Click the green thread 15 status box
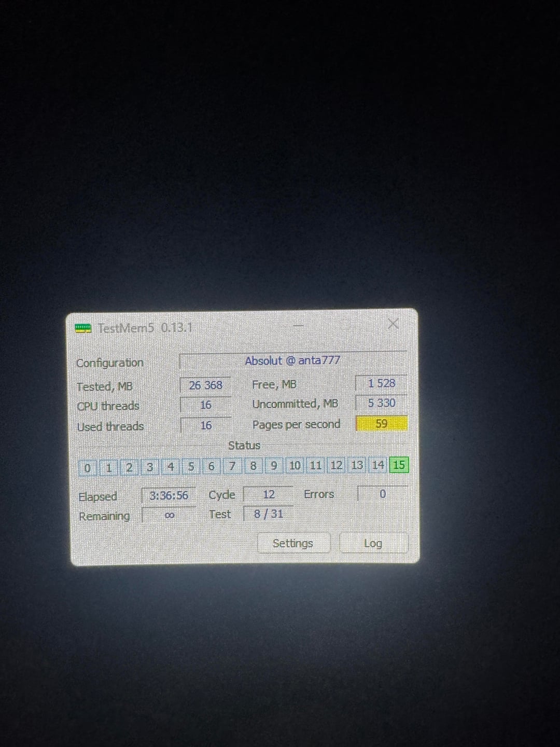This screenshot has width=560, height=747. click(399, 465)
